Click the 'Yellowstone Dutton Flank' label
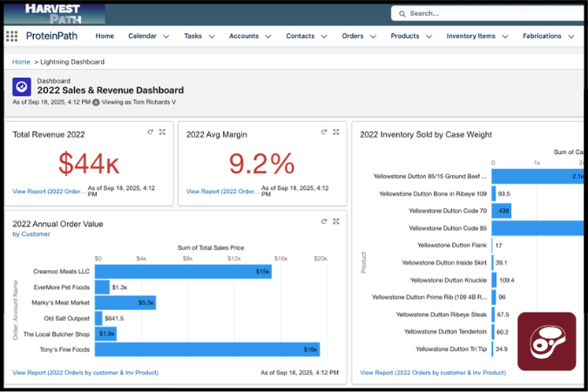 click(452, 246)
